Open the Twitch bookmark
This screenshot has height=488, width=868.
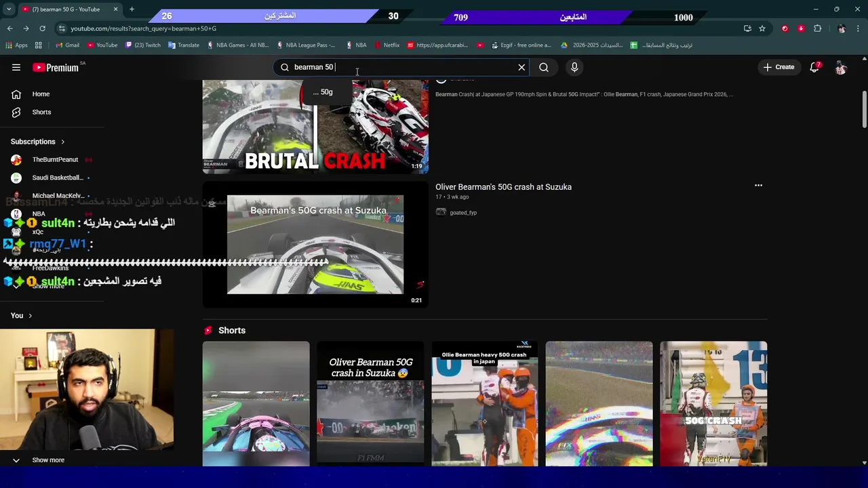142,45
